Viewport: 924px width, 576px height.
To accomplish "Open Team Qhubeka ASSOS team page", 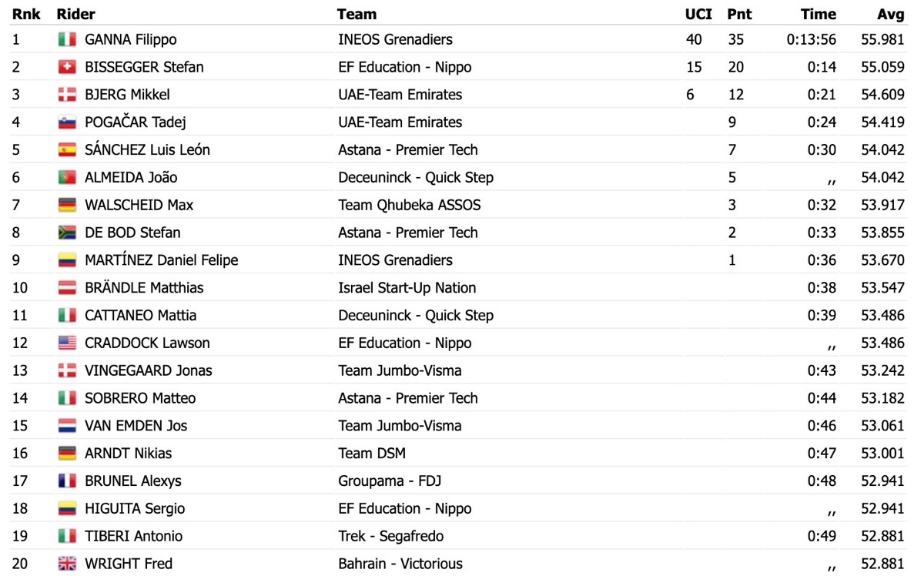I will (x=410, y=205).
